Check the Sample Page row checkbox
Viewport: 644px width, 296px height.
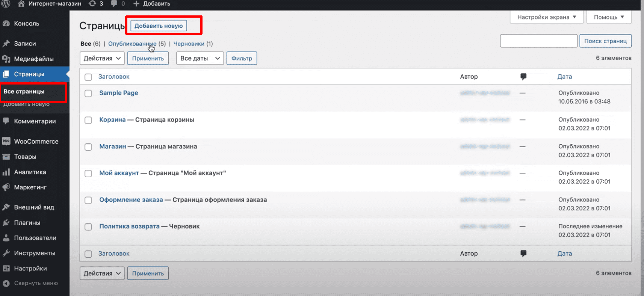point(88,93)
